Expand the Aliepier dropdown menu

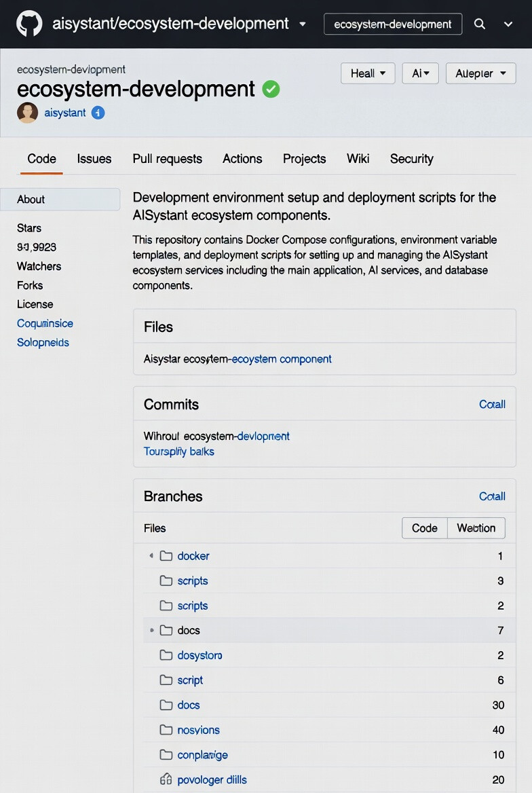[480, 73]
